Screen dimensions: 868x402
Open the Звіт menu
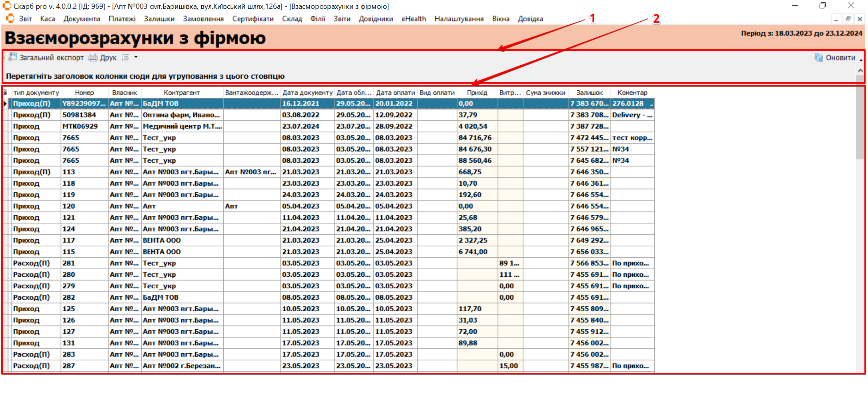[25, 19]
